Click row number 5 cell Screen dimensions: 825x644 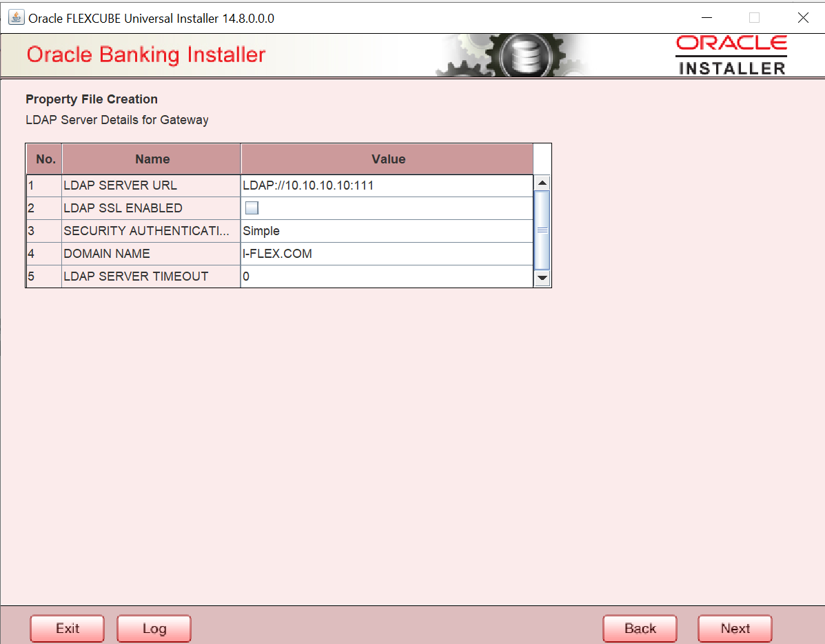tap(44, 276)
